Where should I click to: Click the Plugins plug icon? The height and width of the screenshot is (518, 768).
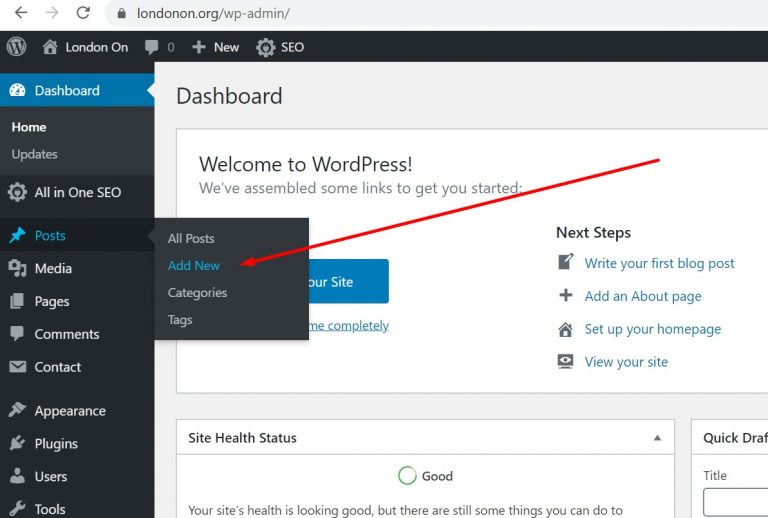click(x=17, y=443)
